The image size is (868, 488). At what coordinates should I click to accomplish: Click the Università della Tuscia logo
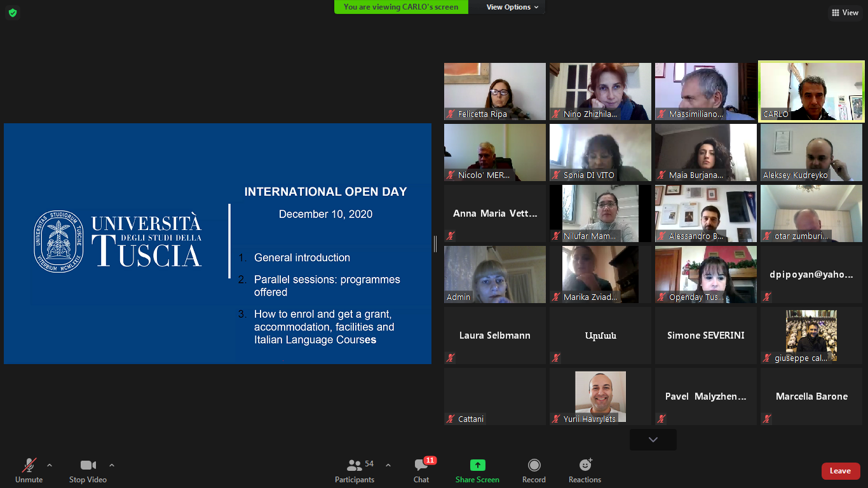tap(118, 241)
